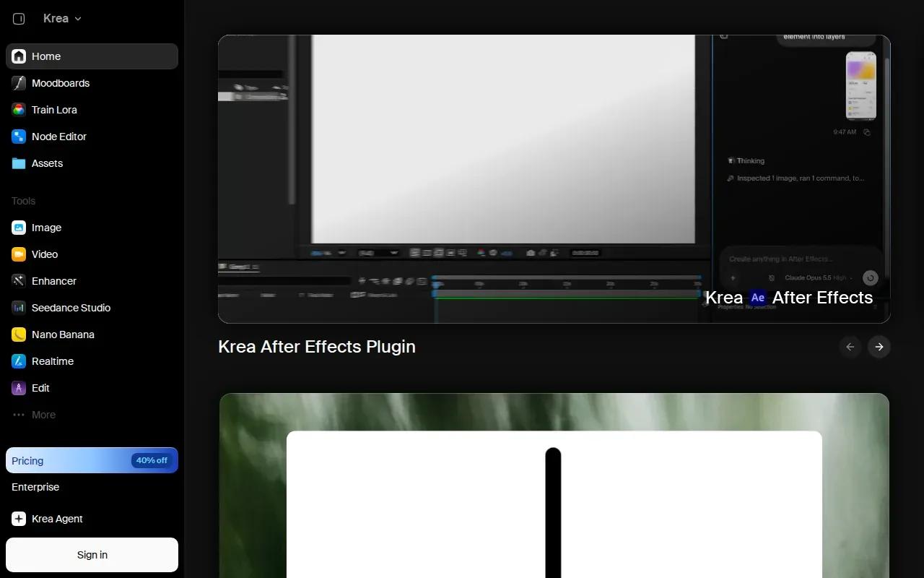This screenshot has width=924, height=578.
Task: Select Seedance Studio text label
Action: click(71, 308)
